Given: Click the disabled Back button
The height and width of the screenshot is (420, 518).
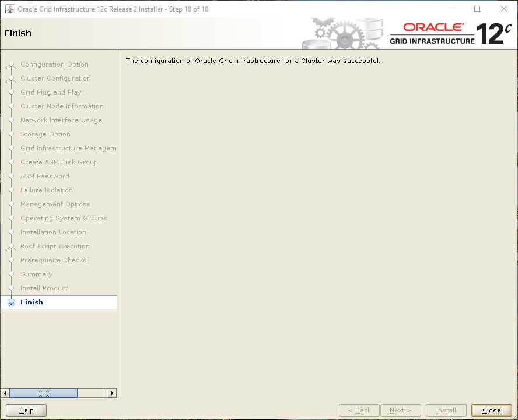Looking at the screenshot, I should coord(359,410).
